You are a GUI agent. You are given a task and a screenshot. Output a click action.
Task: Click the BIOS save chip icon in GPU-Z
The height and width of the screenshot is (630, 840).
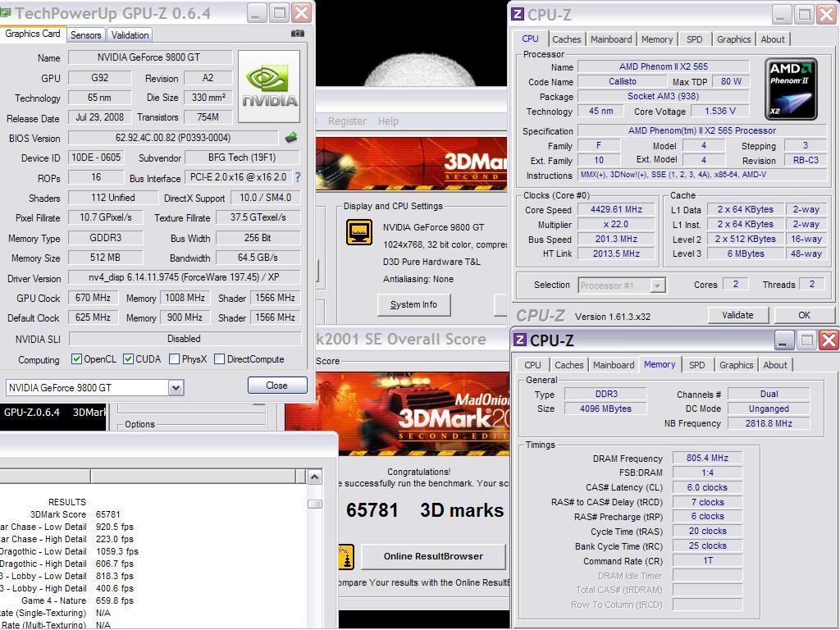[x=291, y=138]
